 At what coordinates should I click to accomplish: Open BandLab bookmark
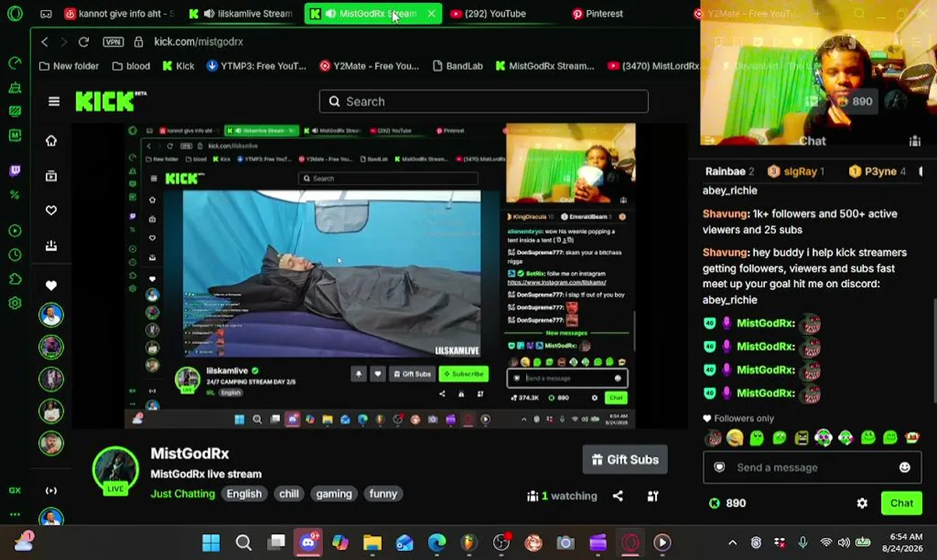point(457,66)
